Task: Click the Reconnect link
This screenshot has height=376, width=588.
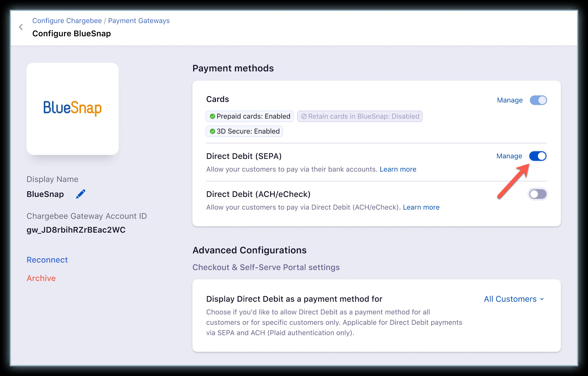Action: tap(47, 260)
